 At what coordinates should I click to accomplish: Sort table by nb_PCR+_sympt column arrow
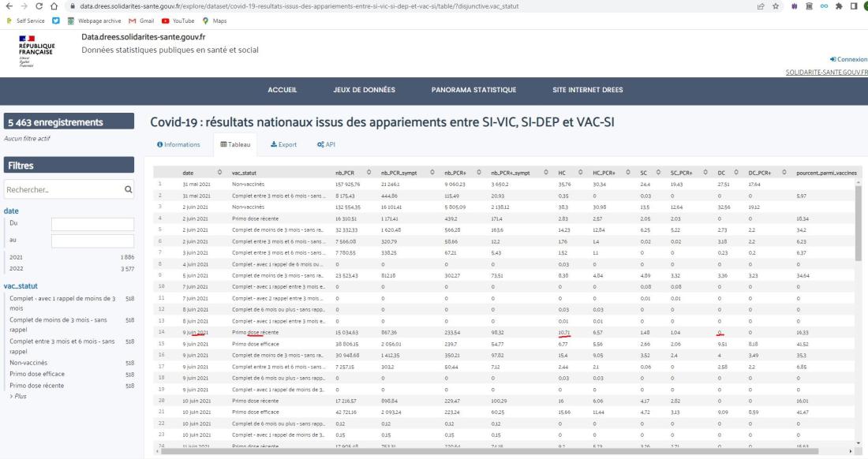pyautogui.click(x=546, y=173)
